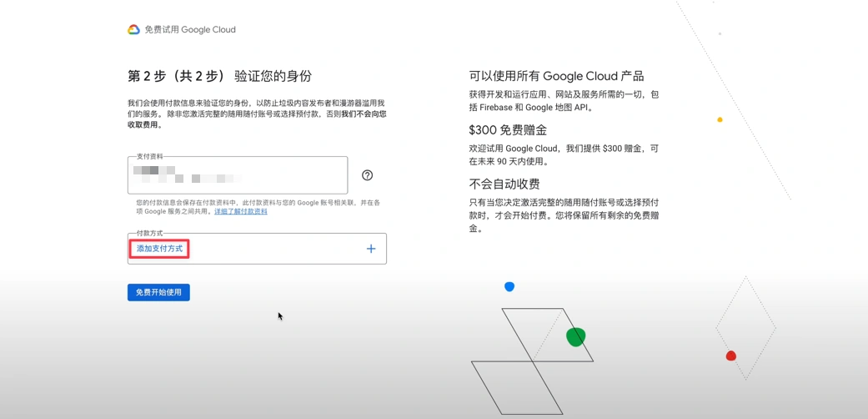This screenshot has width=868, height=419.
Task: Click the $300 免费赠金 heading
Action: tap(508, 130)
